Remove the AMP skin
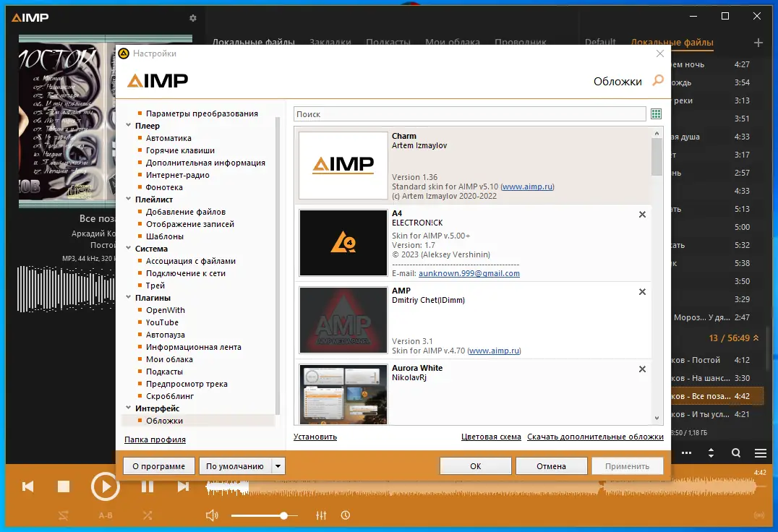Image resolution: width=778 pixels, height=532 pixels. click(x=642, y=291)
